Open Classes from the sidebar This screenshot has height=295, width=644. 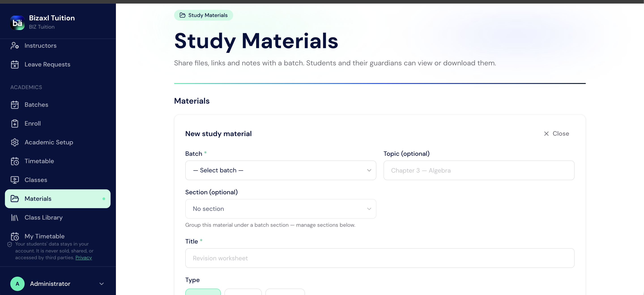pos(58,180)
